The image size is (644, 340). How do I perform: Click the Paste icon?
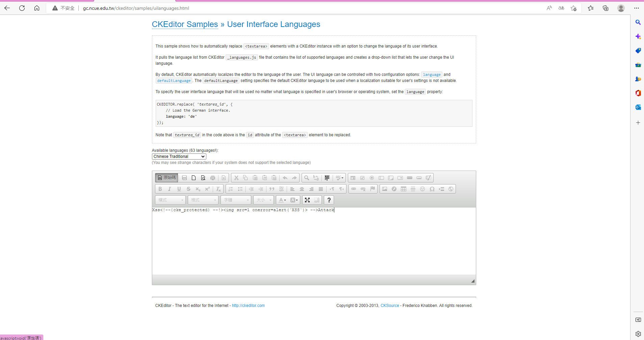pos(255,178)
